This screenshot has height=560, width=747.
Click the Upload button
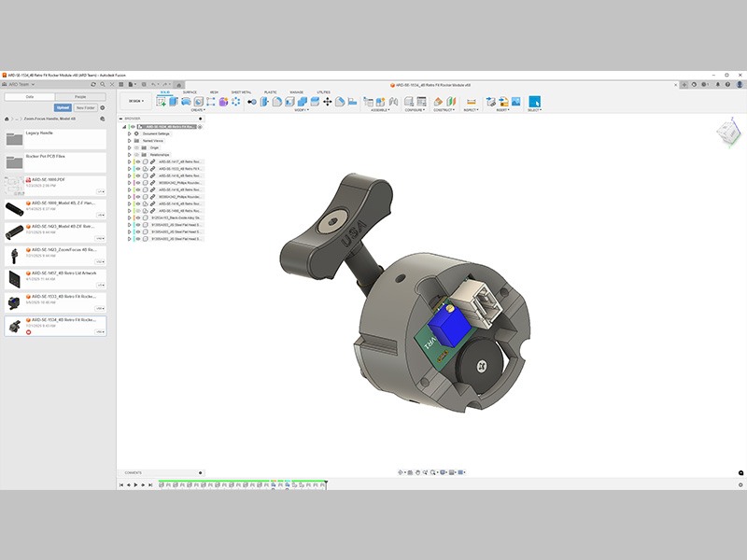click(x=63, y=107)
